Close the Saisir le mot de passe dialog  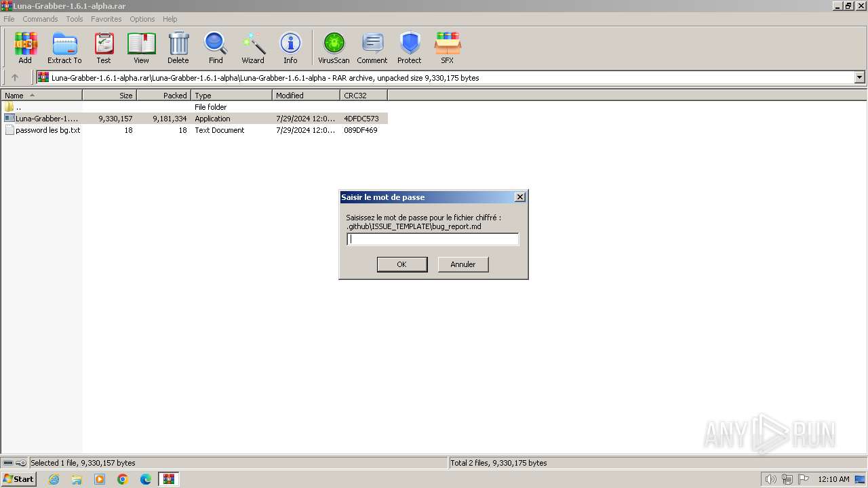pos(520,197)
